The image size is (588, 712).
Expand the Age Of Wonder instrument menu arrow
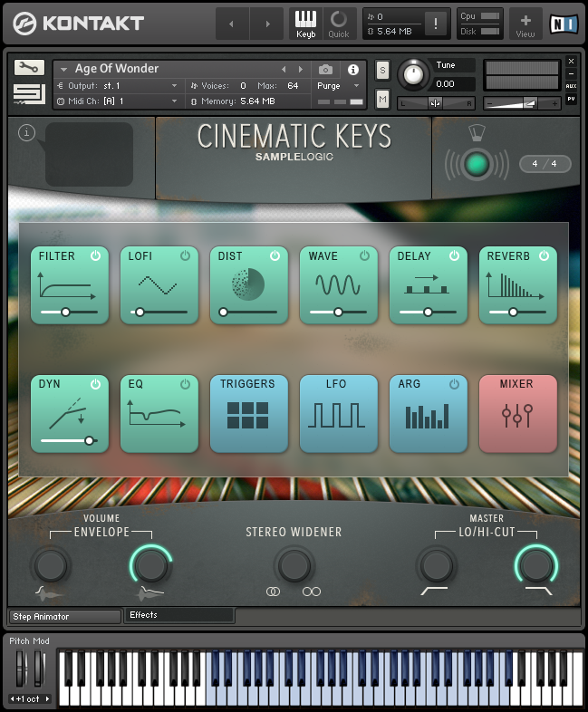64,70
